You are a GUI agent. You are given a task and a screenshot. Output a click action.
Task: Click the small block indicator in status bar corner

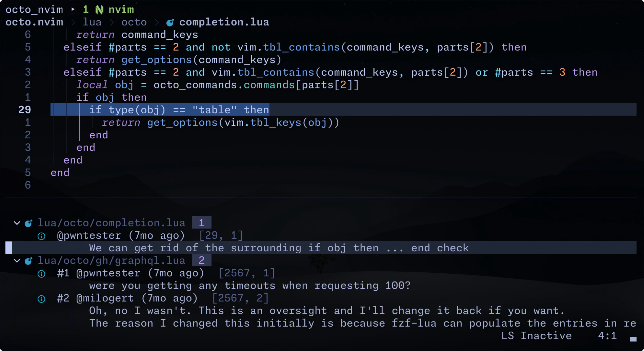point(633,339)
